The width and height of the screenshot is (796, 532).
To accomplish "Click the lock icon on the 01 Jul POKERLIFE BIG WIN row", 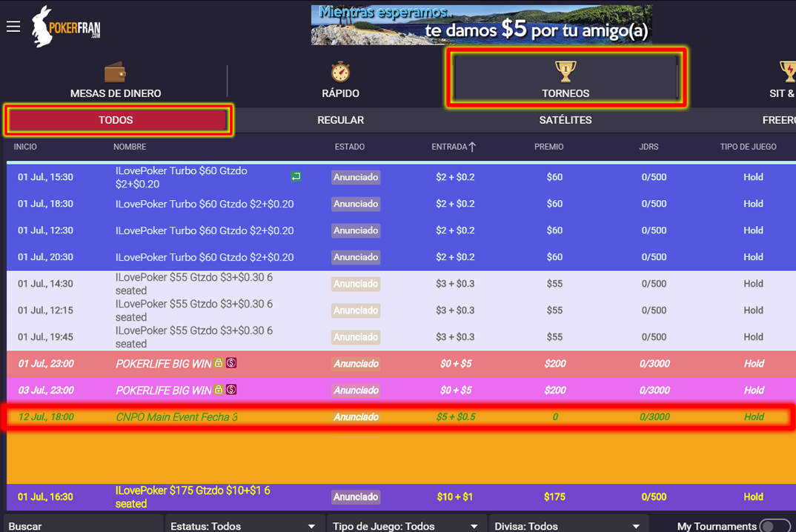I will [219, 363].
